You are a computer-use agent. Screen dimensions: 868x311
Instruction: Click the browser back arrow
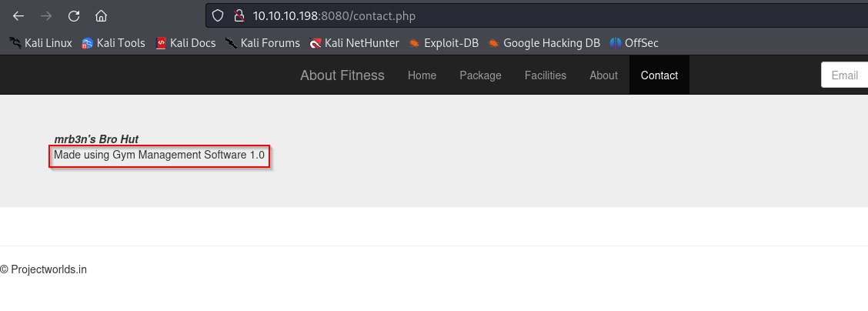18,15
